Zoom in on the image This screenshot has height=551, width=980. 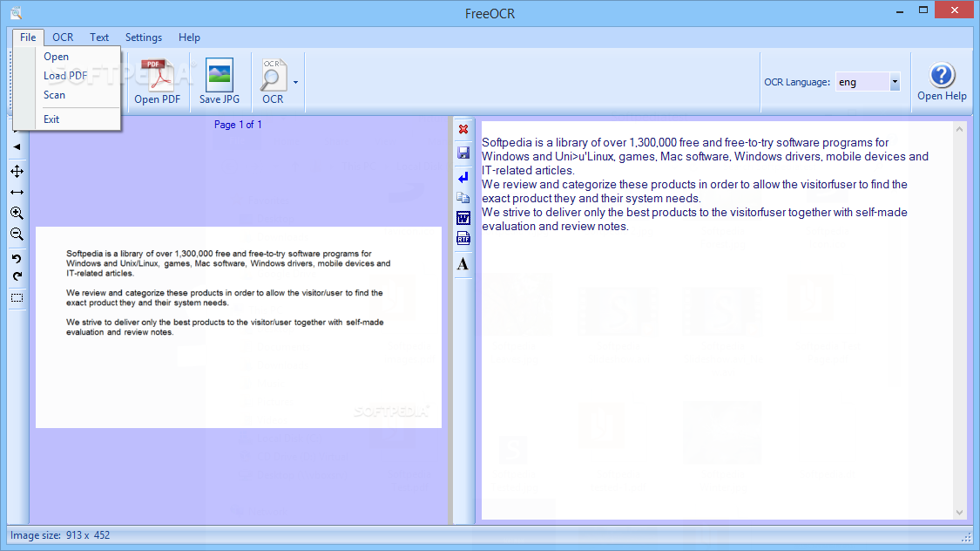pyautogui.click(x=17, y=214)
